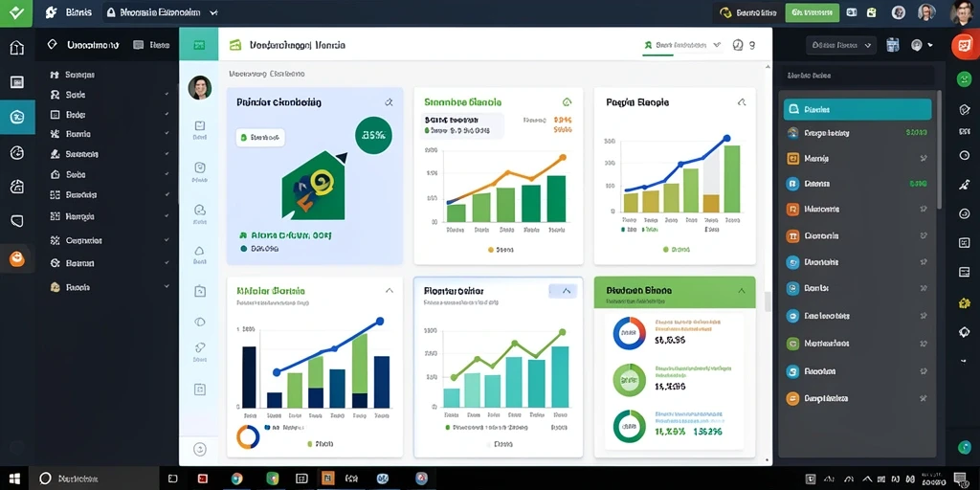Click the green square icon atop inner sidebar
This screenshot has height=490, width=980.
point(199,44)
